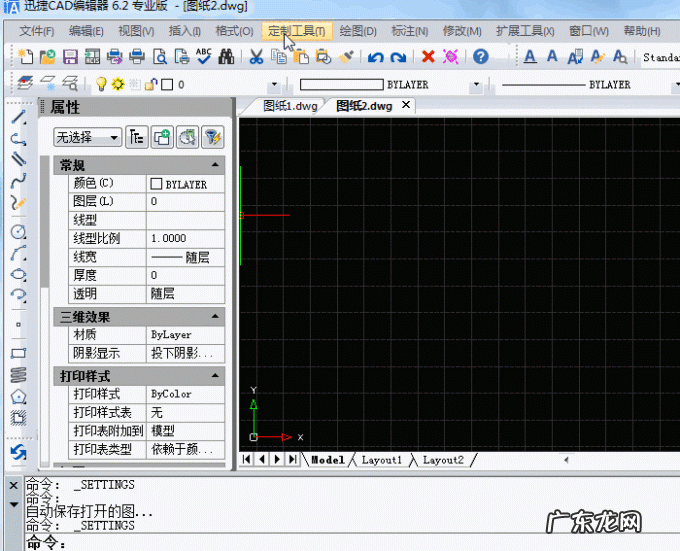Click the red X delete icon
Viewport: 680px width, 551px height.
[x=428, y=57]
